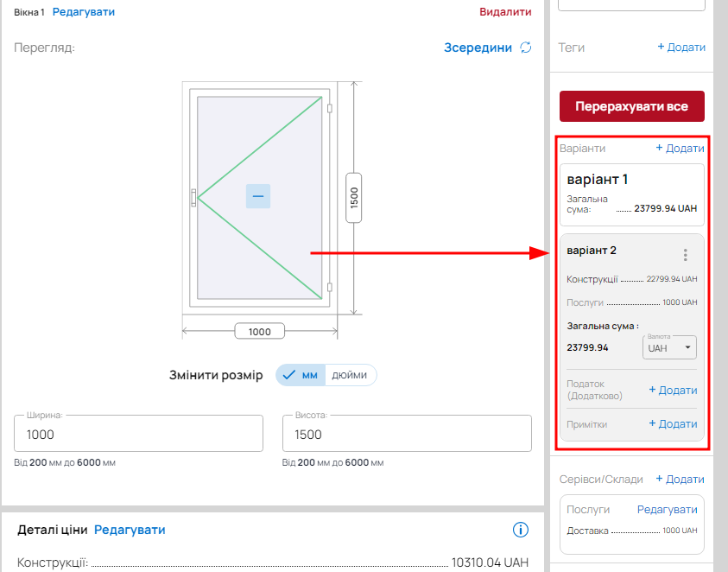728x572 pixels.
Task: Click the 22799.94 UAH Конструкції value
Action: pyautogui.click(x=671, y=279)
